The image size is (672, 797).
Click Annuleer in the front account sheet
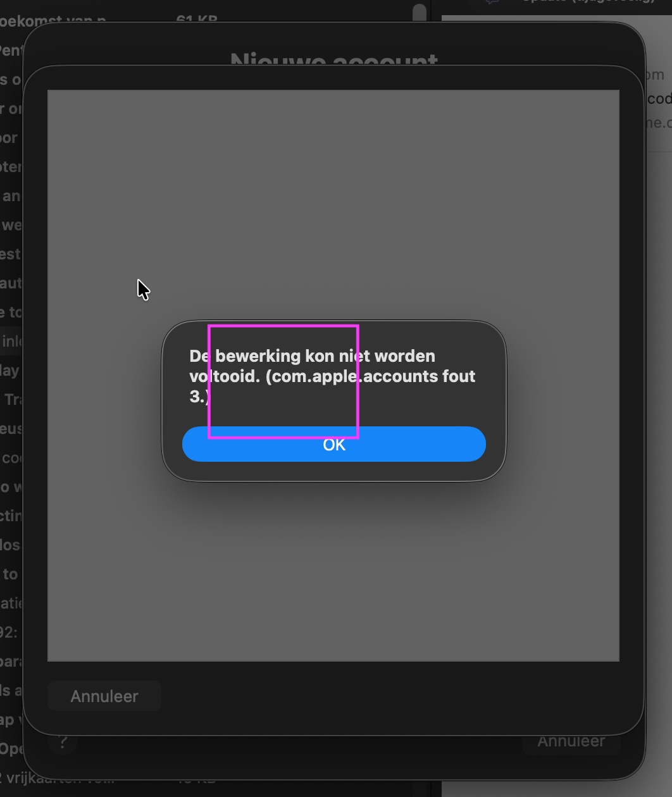click(104, 696)
